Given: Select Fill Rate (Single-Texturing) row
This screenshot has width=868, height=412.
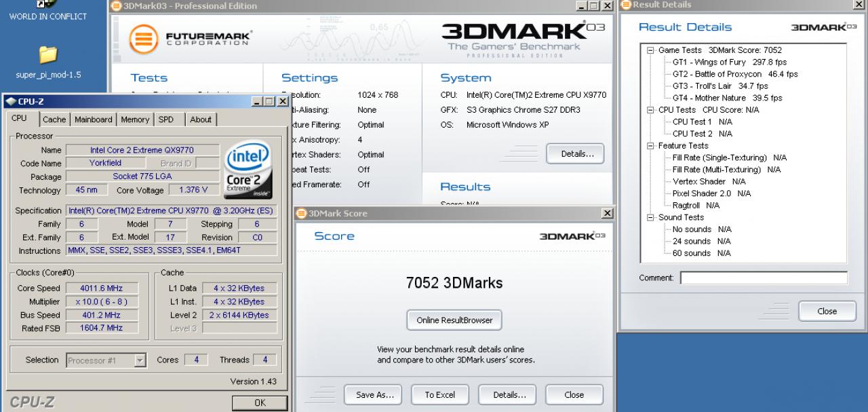Looking at the screenshot, I should (x=730, y=157).
